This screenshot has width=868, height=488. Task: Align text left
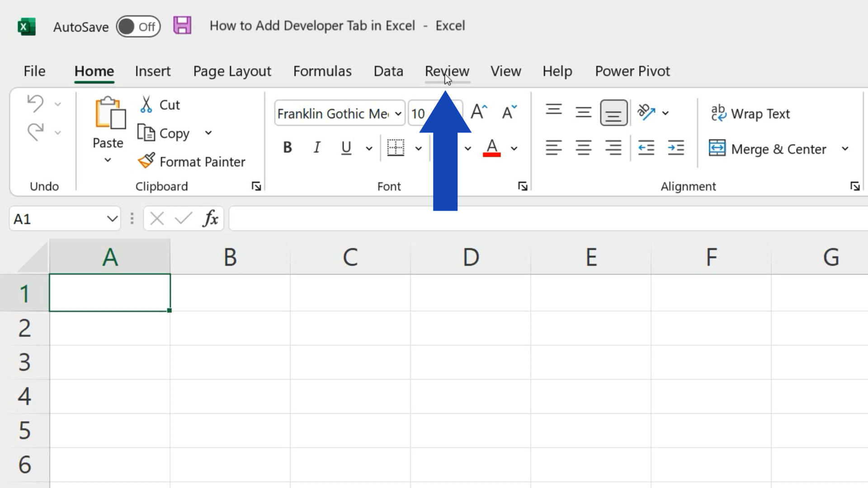tap(554, 148)
